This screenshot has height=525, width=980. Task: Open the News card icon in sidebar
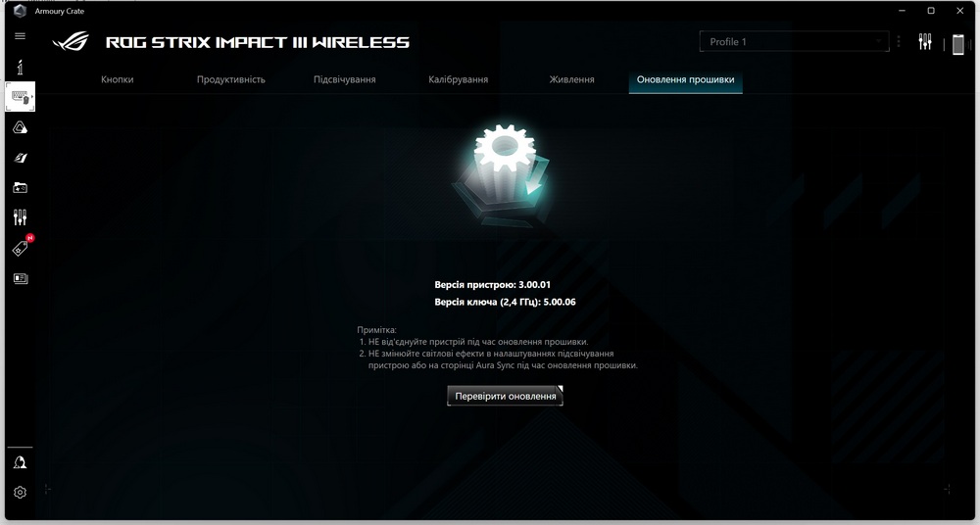20,278
